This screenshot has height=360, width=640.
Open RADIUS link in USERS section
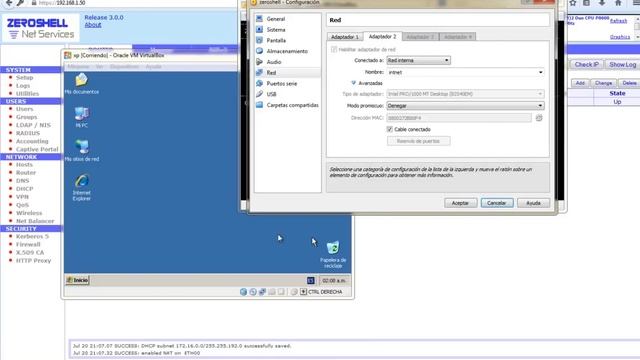click(x=28, y=133)
